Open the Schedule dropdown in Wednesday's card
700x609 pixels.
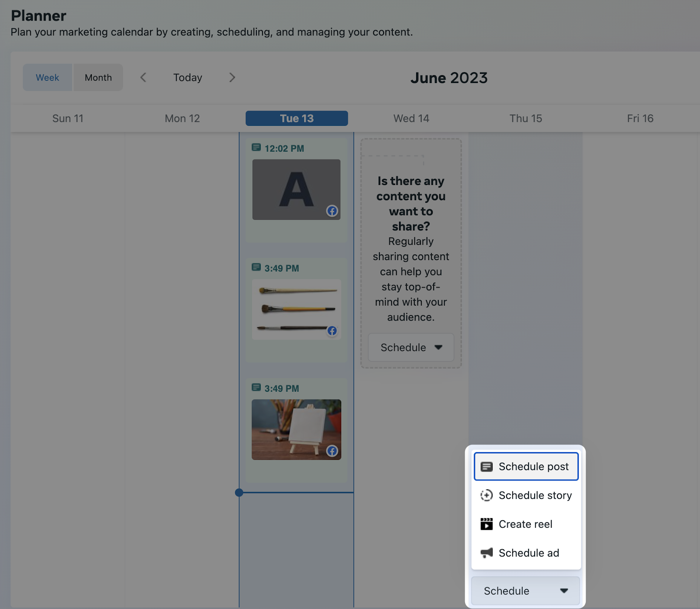point(410,348)
